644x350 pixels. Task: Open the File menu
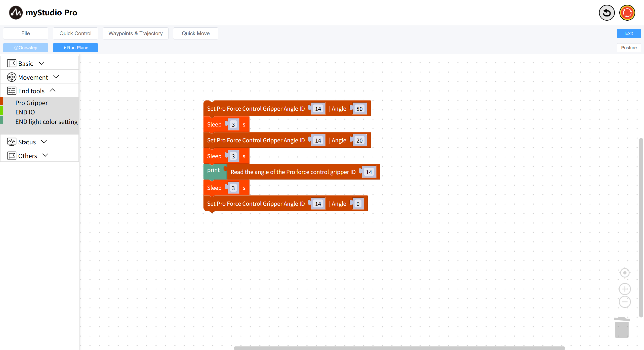pos(25,33)
